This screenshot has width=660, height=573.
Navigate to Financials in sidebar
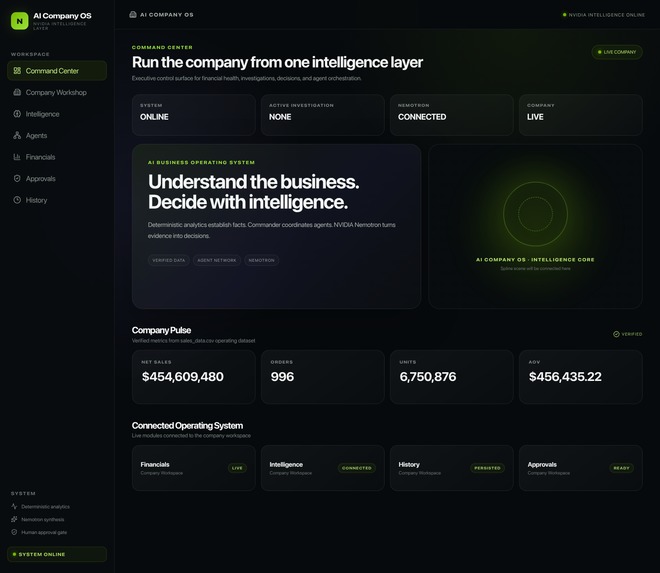pos(57,157)
